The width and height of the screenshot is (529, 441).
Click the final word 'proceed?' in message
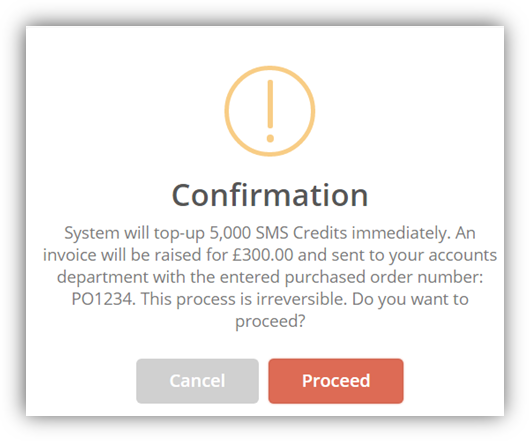(270, 321)
